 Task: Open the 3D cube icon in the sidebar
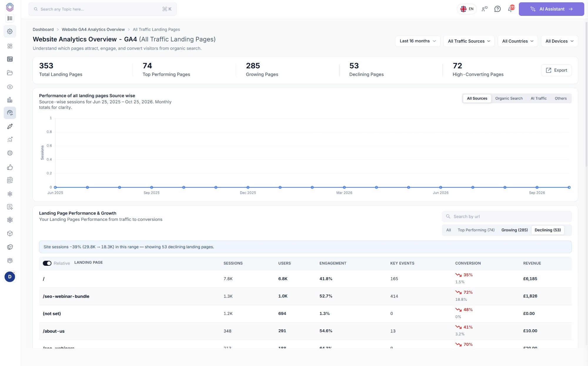[x=10, y=234]
